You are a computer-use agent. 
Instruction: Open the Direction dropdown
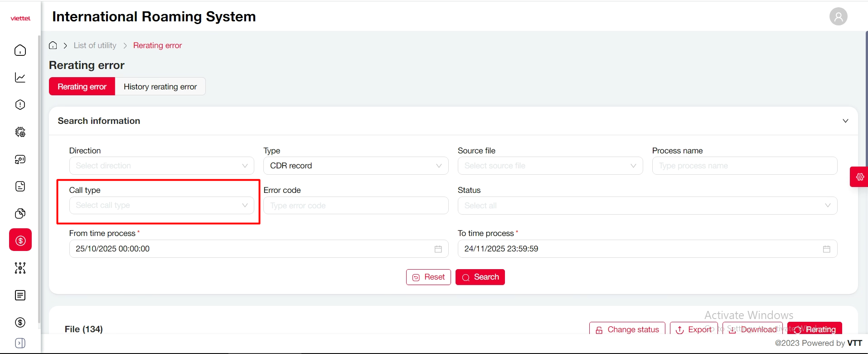[x=161, y=166]
